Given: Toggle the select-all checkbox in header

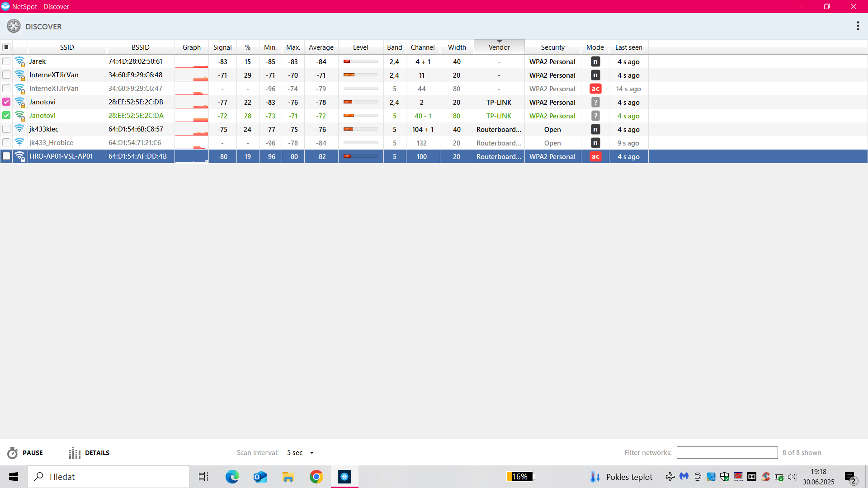Looking at the screenshot, I should point(6,47).
